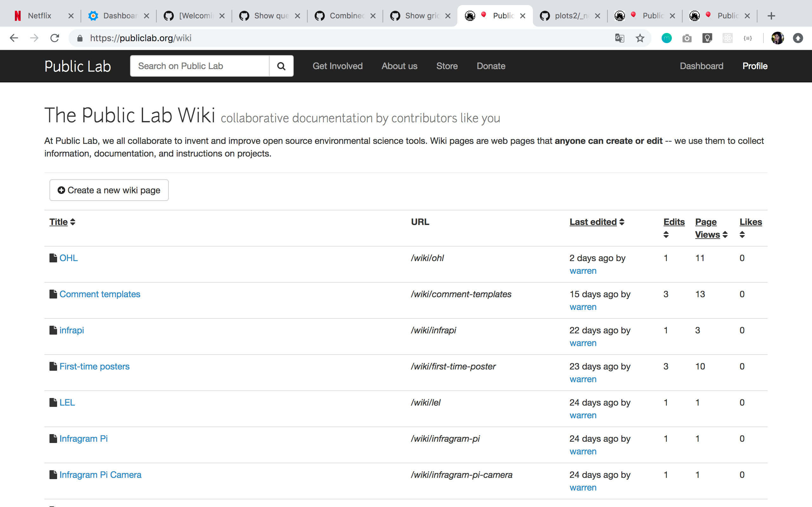Viewport: 812px width, 507px height.
Task: Click the green circular extension icon
Action: pyautogui.click(x=666, y=38)
